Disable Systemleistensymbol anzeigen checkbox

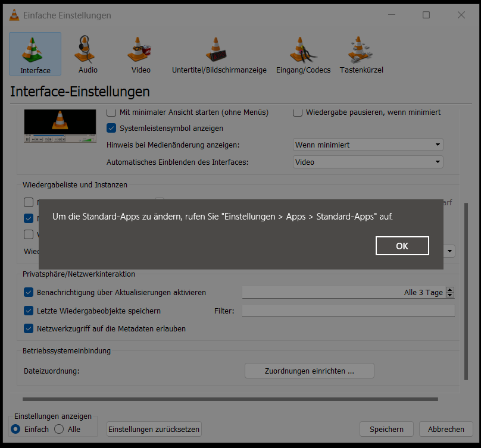click(x=111, y=128)
